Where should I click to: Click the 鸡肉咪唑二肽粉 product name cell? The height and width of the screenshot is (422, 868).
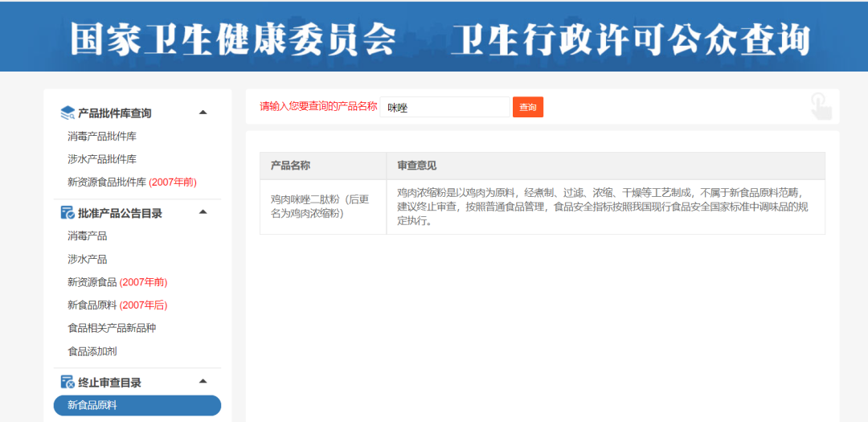[x=323, y=207]
